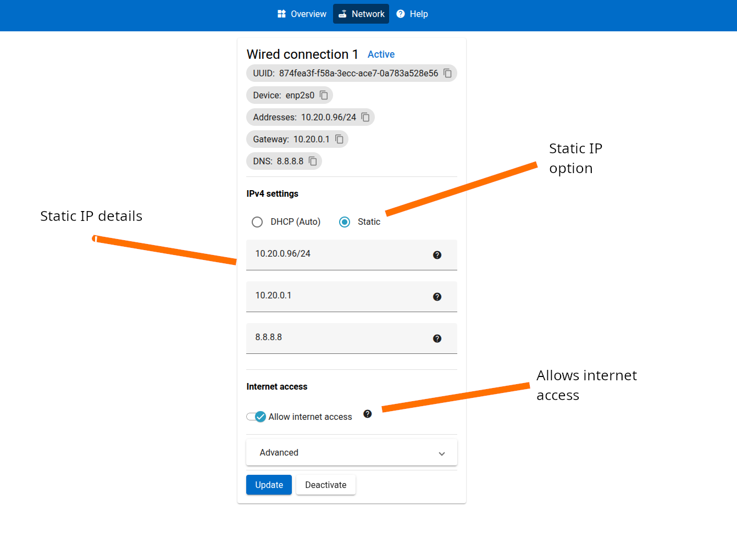Switch to the Network tab
Image resolution: width=737 pixels, height=560 pixels.
click(x=361, y=14)
